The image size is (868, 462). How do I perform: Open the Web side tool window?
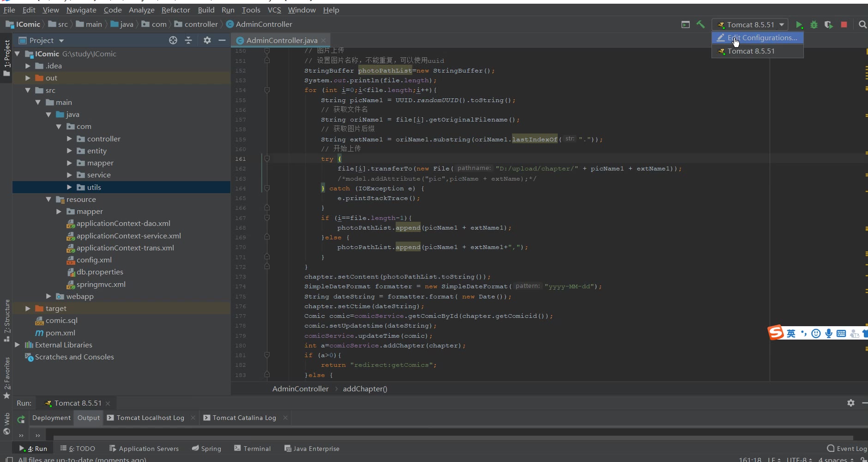[x=6, y=424]
